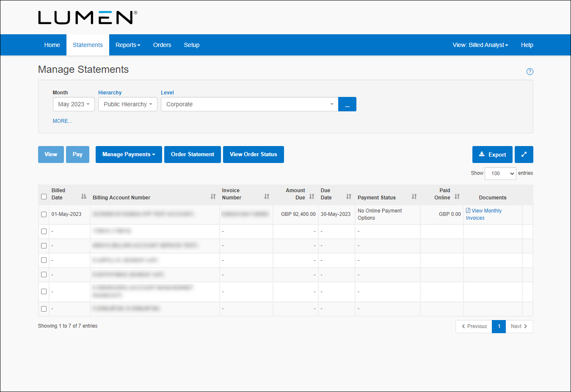The height and width of the screenshot is (392, 571).
Task: Open the help question mark icon
Action: (530, 72)
